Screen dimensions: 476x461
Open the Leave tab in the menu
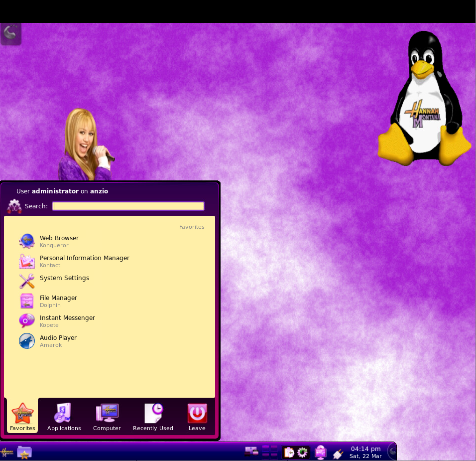[x=197, y=417]
